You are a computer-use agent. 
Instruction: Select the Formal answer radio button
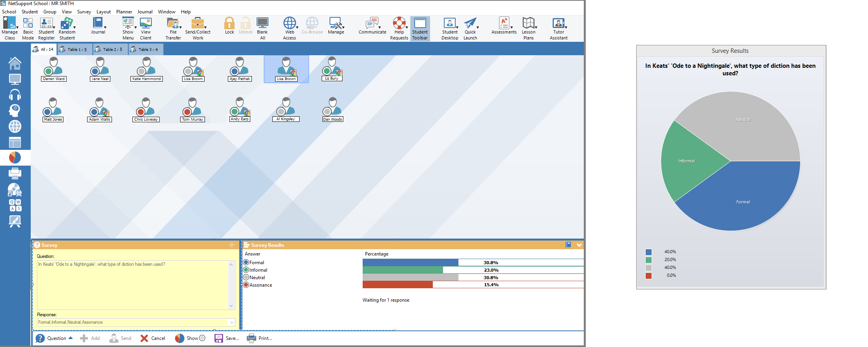(246, 263)
